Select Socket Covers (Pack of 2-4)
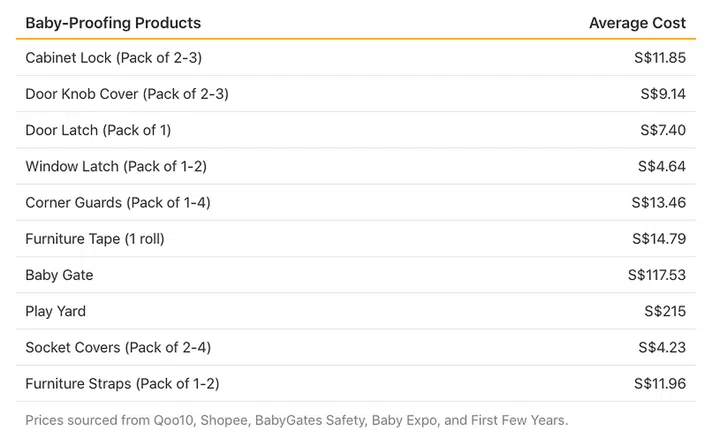 tap(118, 347)
